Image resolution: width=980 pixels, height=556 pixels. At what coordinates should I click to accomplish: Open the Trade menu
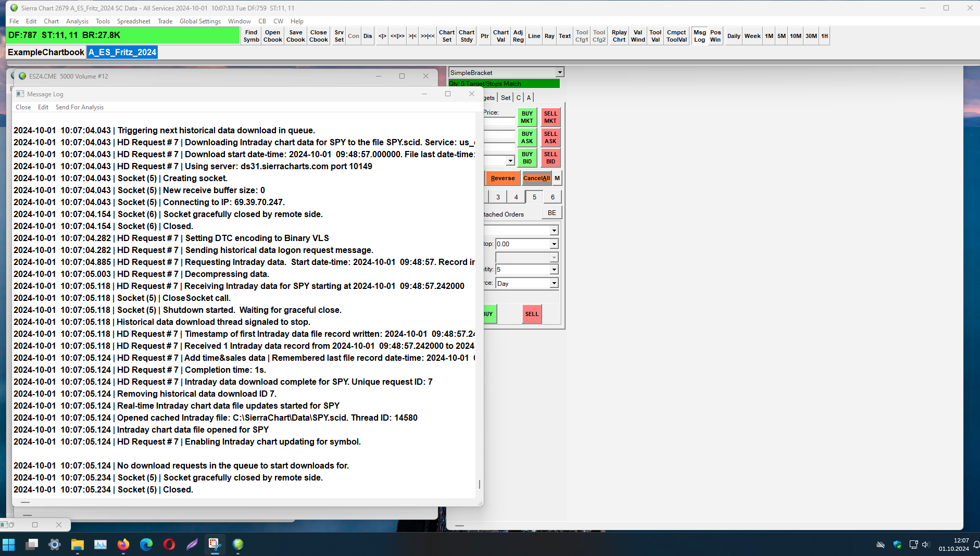point(165,21)
